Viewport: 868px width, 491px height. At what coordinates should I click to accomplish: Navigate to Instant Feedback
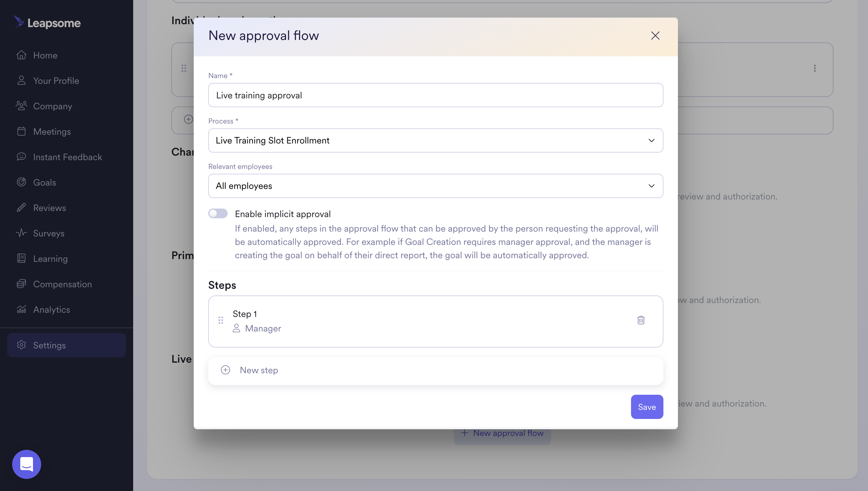67,157
